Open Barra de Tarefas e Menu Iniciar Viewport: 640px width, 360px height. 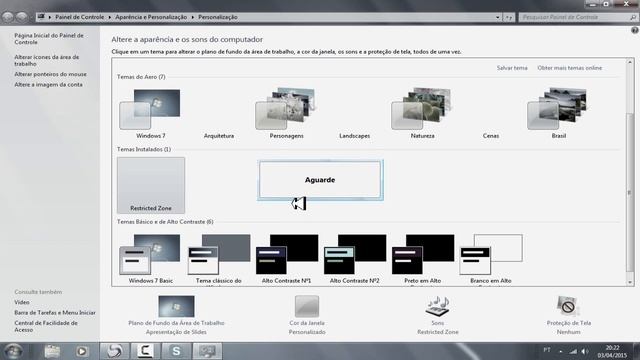coord(55,313)
